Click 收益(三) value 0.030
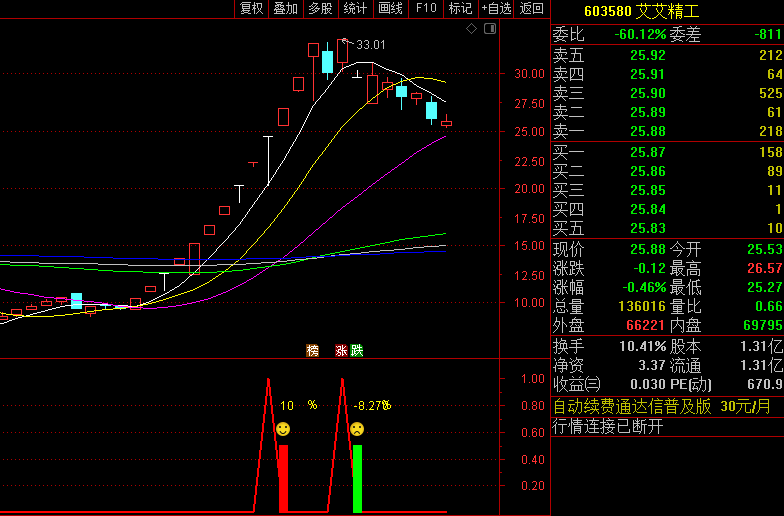The image size is (784, 516). (648, 384)
